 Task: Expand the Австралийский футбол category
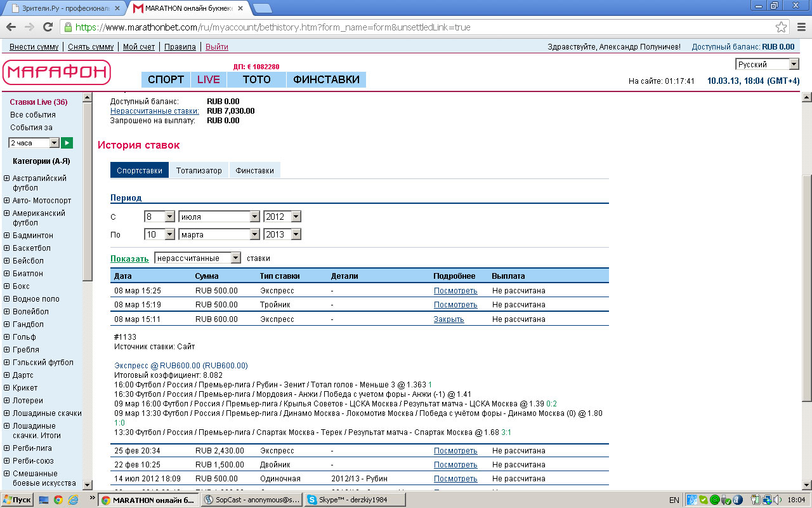6,178
